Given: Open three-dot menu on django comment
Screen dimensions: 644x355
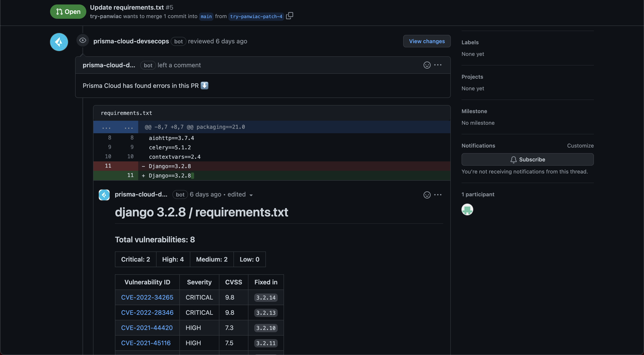Looking at the screenshot, I should [438, 195].
